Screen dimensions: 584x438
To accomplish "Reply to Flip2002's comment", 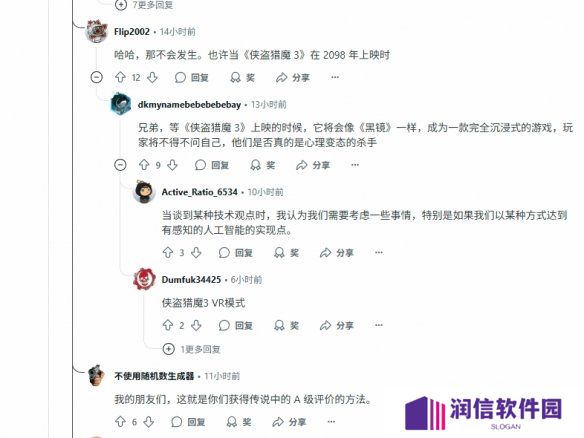I will [x=192, y=77].
